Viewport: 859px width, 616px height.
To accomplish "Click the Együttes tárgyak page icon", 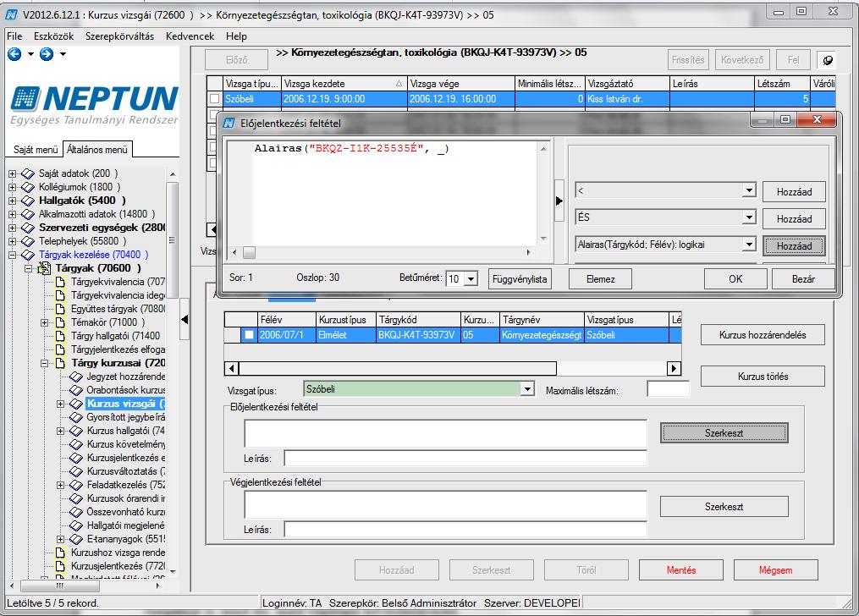I will pos(61,309).
